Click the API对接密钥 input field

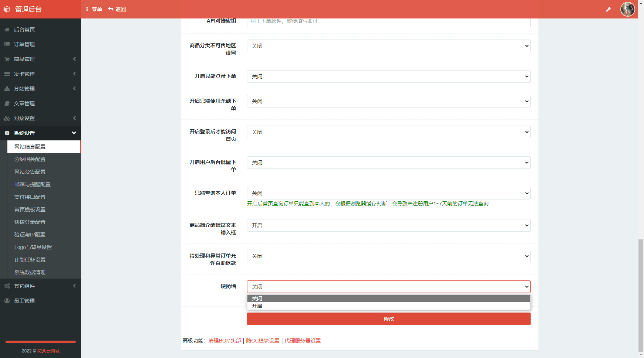click(388, 21)
